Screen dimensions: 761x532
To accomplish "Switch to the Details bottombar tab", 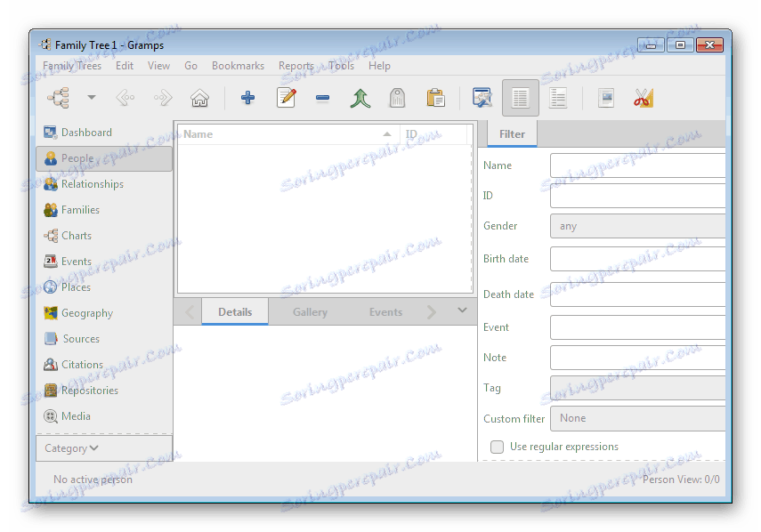I will [235, 312].
